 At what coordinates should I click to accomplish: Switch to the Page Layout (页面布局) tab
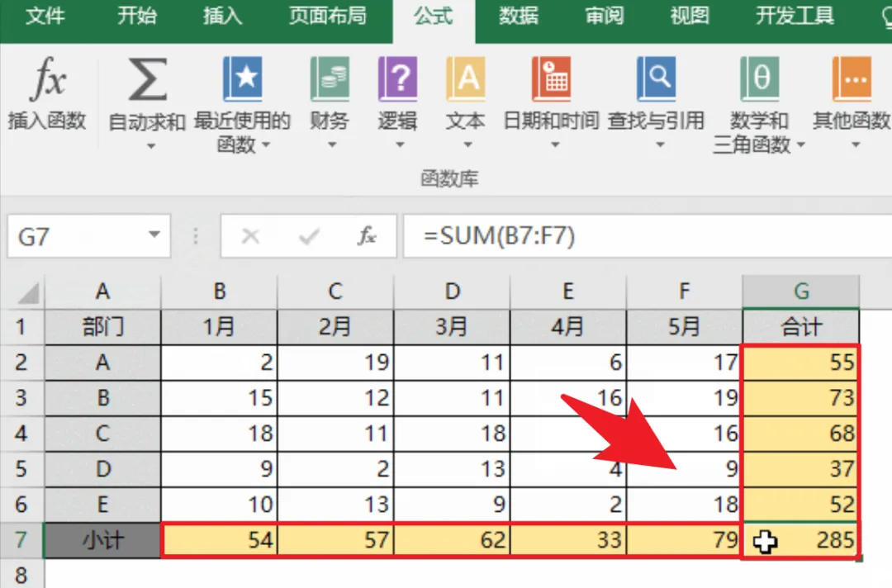coord(327,16)
